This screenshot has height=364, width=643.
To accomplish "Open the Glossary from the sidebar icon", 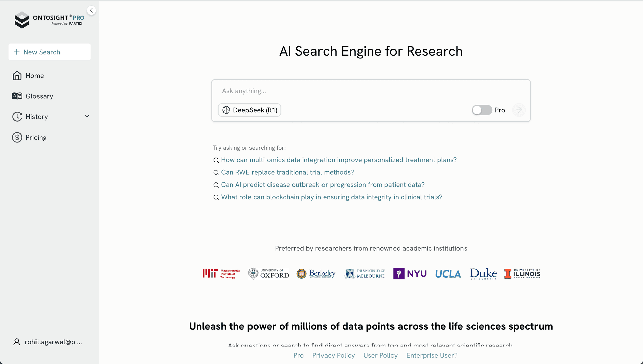I will [17, 96].
